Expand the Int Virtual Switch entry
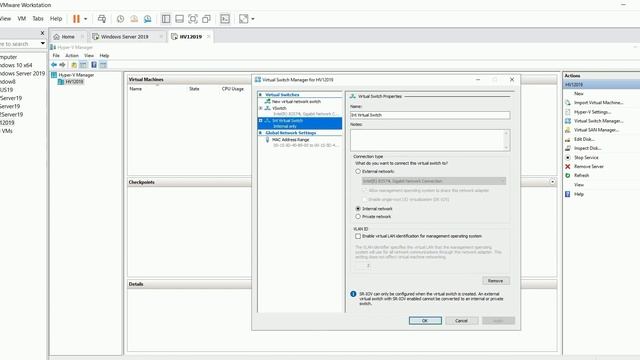Screen dimensions: 640x360 [260, 120]
